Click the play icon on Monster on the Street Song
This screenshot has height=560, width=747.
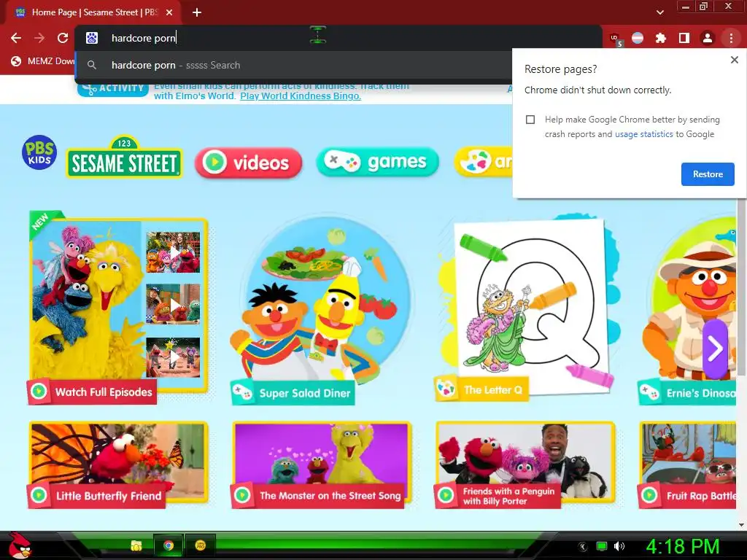point(242,495)
